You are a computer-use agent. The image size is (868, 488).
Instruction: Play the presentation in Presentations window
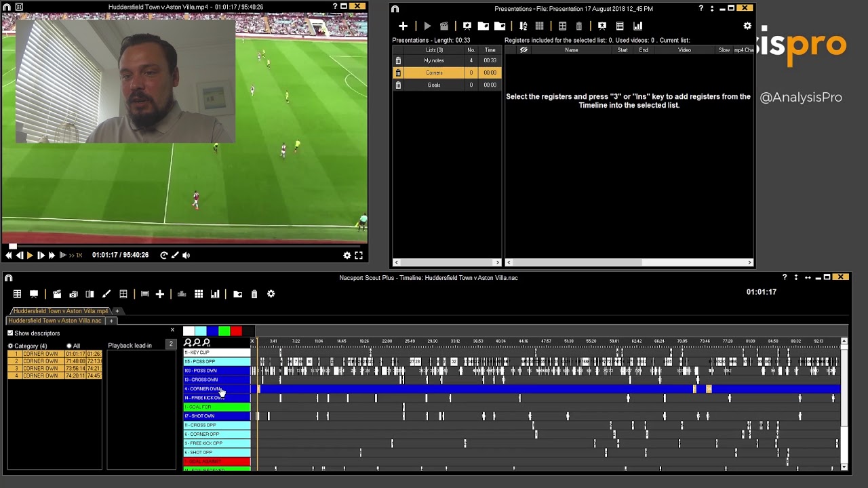[x=427, y=26]
